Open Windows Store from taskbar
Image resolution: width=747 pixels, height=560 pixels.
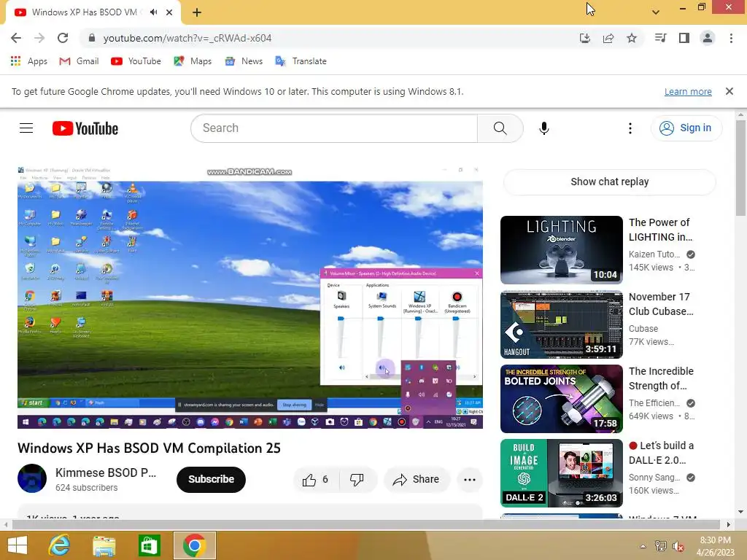(149, 545)
